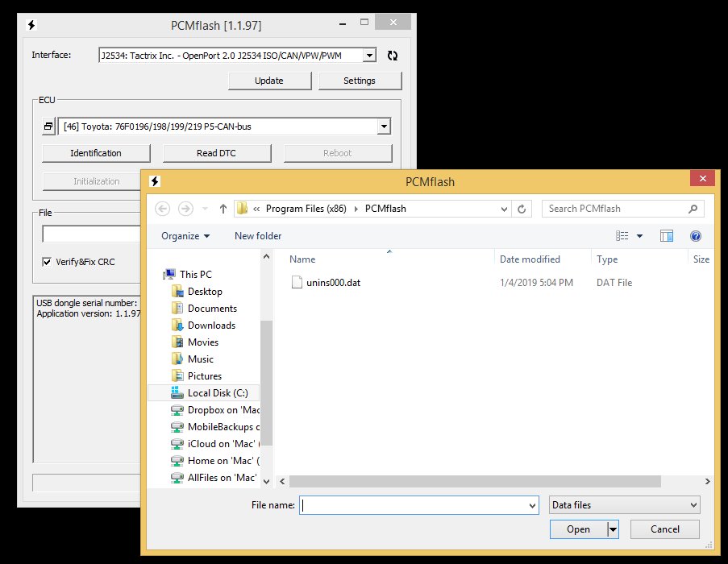Click the AllFiles on 'Mac' drive icon

pyautogui.click(x=177, y=478)
